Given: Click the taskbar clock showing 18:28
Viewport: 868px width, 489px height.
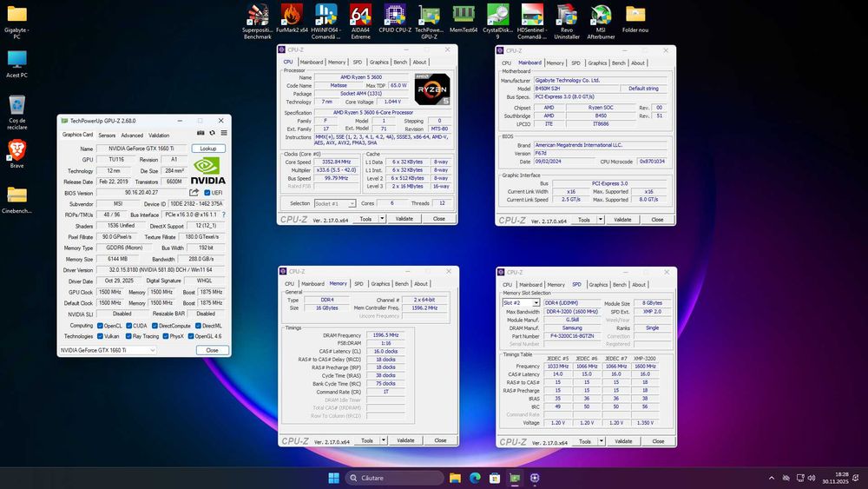Looking at the screenshot, I should [835, 478].
